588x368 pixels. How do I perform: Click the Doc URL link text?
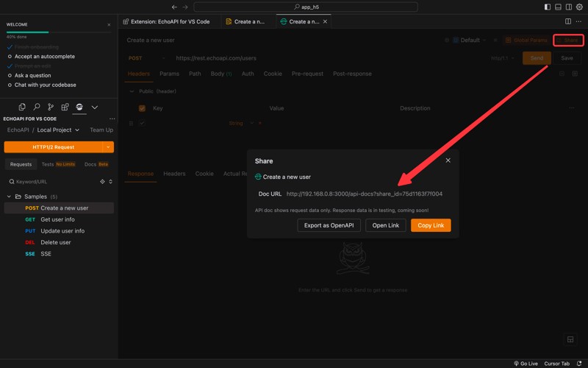tap(364, 194)
